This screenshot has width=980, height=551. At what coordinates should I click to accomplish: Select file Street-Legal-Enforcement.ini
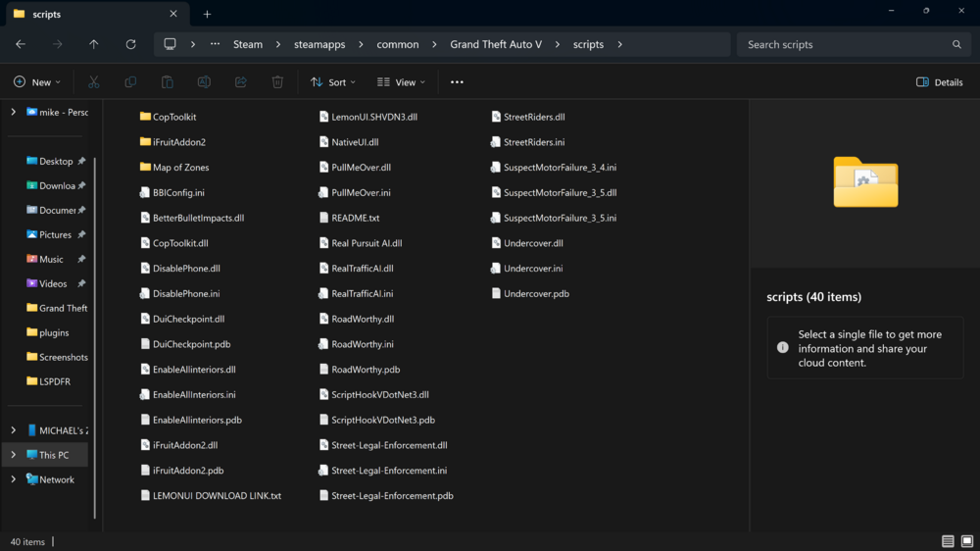tap(382, 471)
